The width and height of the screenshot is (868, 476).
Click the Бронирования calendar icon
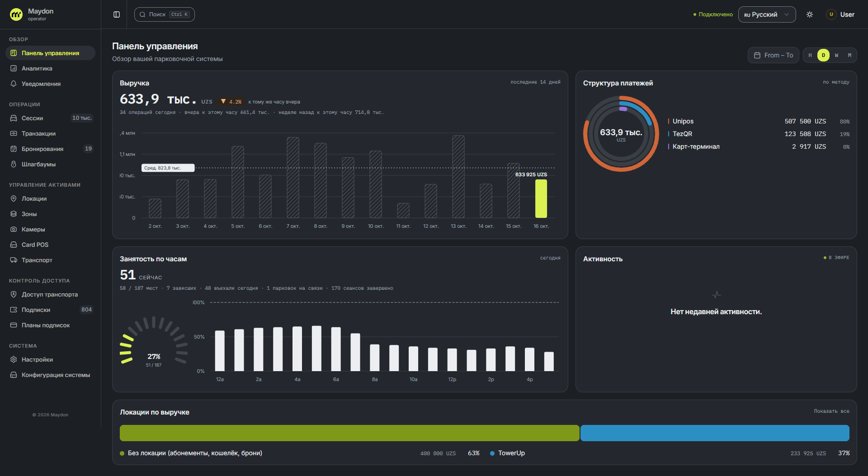(x=14, y=149)
